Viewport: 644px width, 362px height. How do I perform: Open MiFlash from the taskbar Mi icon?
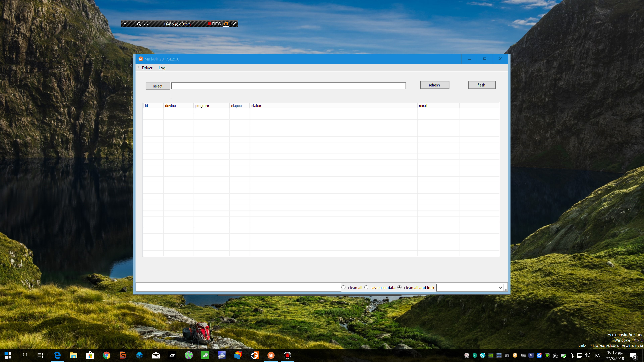tap(271, 355)
